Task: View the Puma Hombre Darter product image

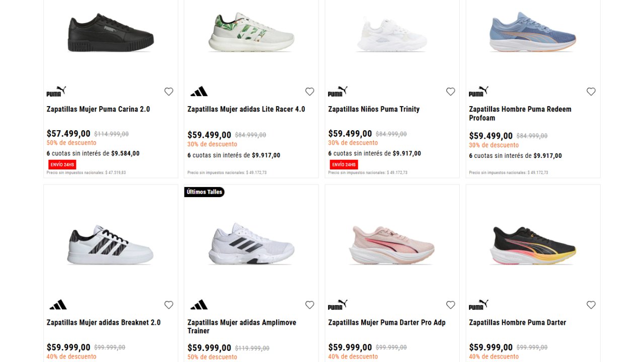Action: pyautogui.click(x=532, y=246)
